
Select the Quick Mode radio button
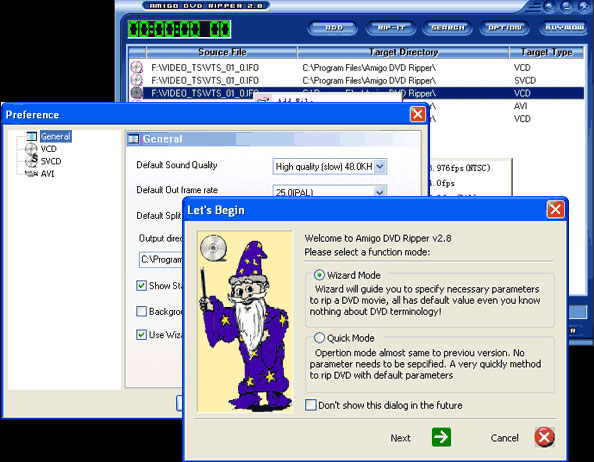point(319,338)
